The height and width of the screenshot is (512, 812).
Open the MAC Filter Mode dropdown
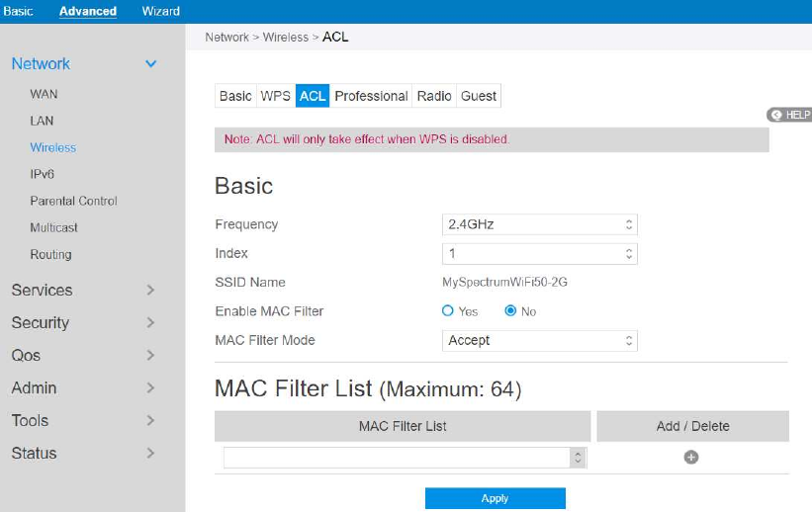tap(539, 340)
